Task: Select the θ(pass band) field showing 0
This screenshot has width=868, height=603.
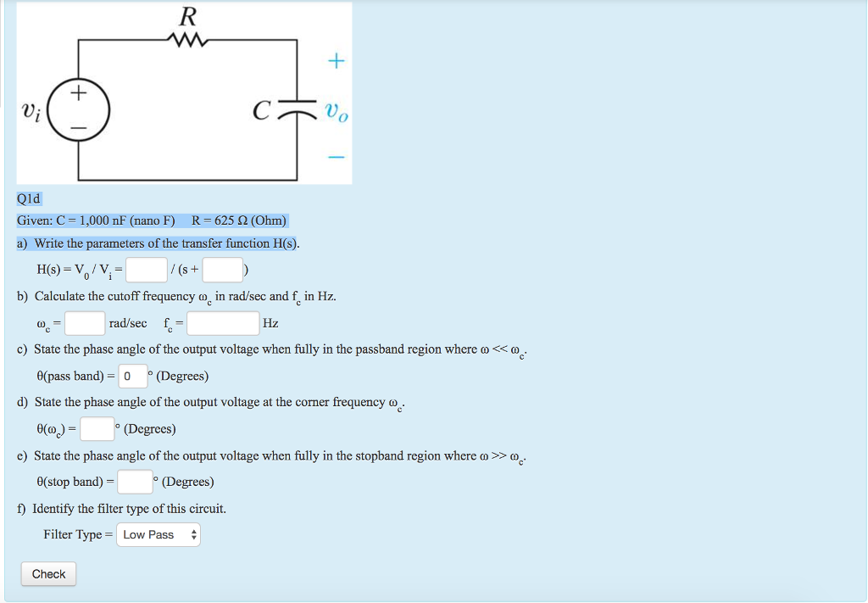Action: tap(132, 376)
